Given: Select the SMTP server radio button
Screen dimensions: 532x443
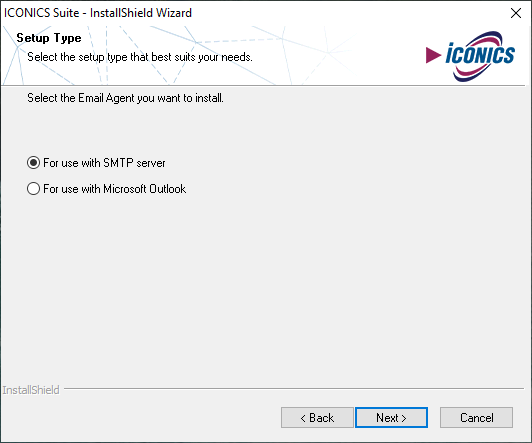Looking at the screenshot, I should [33, 163].
